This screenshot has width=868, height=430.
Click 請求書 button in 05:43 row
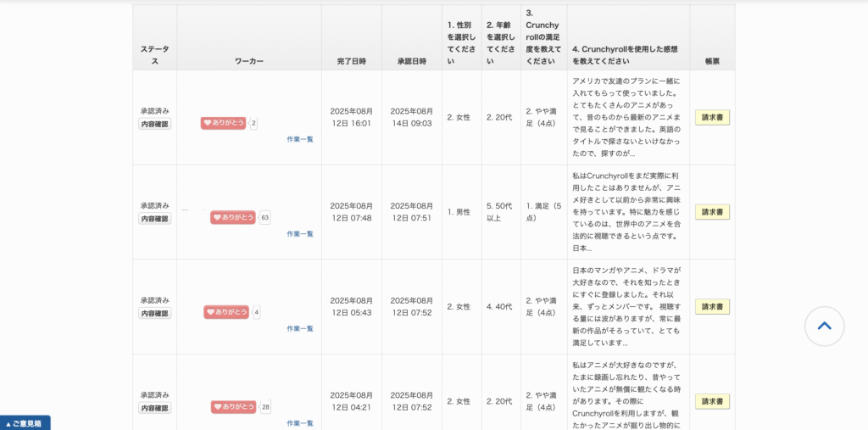(x=712, y=306)
